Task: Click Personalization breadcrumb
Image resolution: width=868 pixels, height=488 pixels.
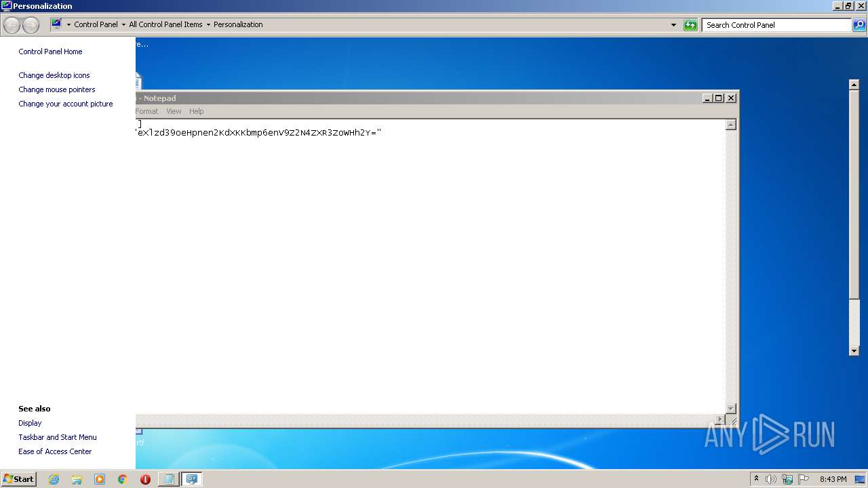Action: 238,24
